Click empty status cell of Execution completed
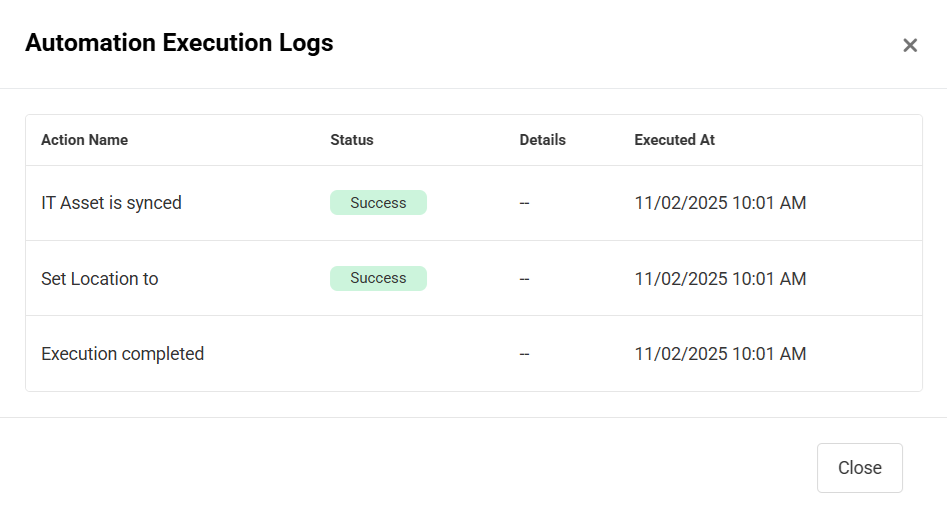Image resolution: width=947 pixels, height=518 pixels. [x=400, y=354]
